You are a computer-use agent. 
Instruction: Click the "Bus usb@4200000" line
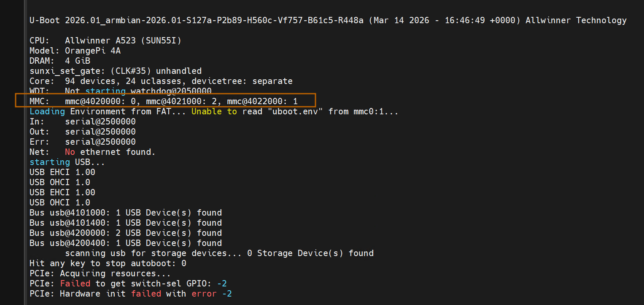pos(125,233)
